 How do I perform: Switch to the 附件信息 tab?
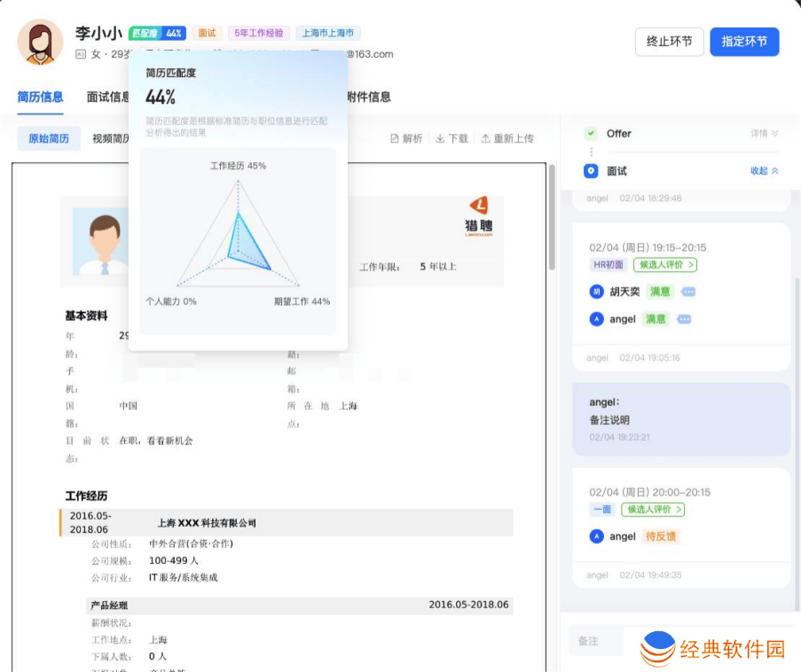(x=367, y=97)
